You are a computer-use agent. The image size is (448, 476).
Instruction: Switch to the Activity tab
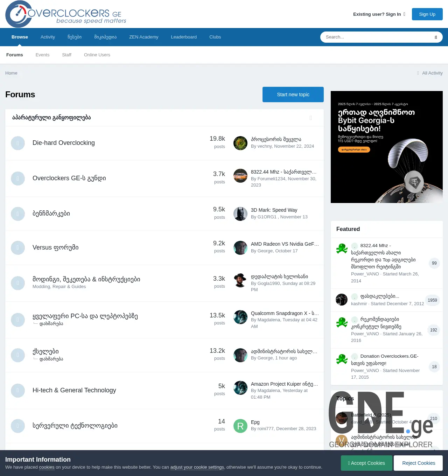tap(48, 37)
